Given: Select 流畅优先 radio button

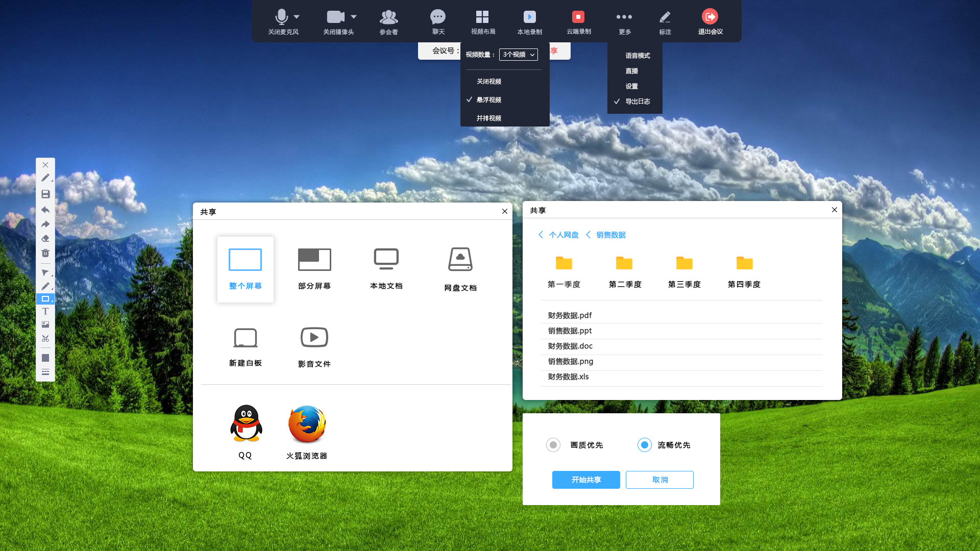Looking at the screenshot, I should point(644,445).
